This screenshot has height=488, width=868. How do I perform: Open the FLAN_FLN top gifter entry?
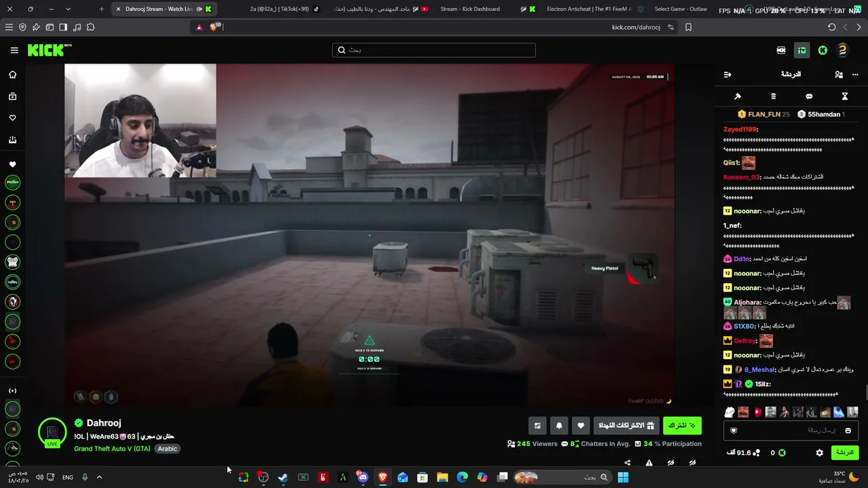764,115
